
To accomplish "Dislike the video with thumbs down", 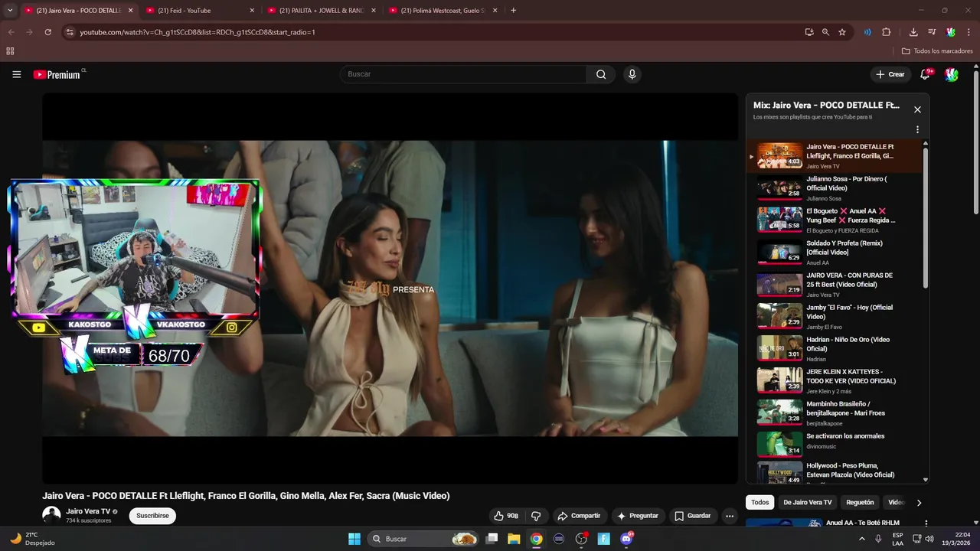I will [x=537, y=516].
